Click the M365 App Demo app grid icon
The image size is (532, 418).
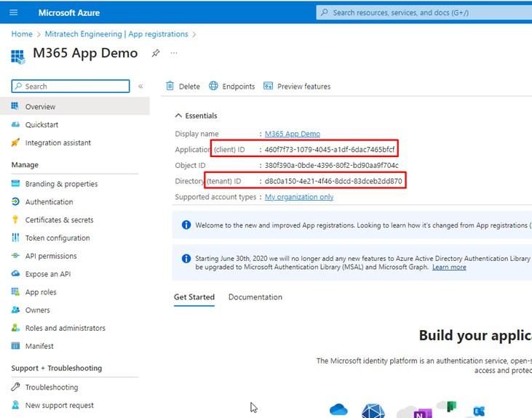[x=17, y=57]
